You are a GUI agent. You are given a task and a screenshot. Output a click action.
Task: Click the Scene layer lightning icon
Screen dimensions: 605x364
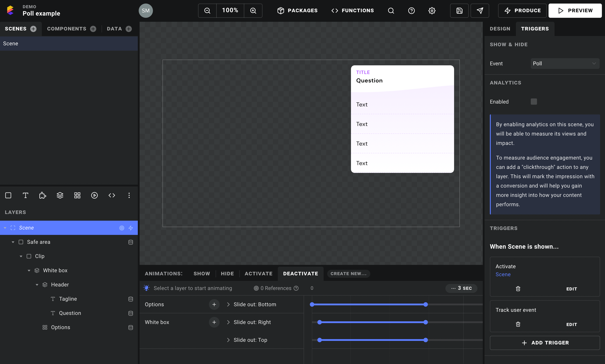[x=131, y=228]
